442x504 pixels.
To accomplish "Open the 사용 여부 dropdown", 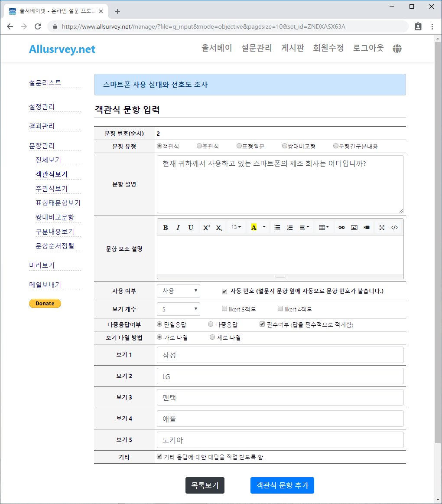I will click(179, 291).
